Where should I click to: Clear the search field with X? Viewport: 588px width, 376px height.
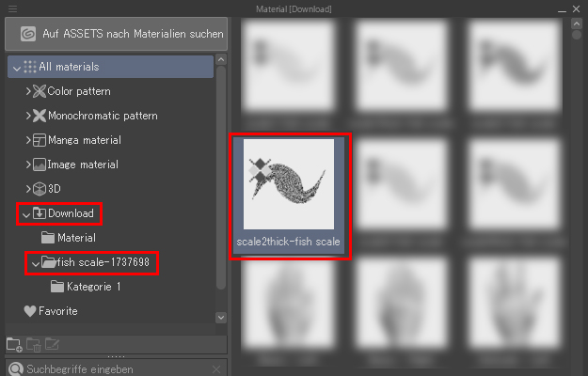point(216,369)
